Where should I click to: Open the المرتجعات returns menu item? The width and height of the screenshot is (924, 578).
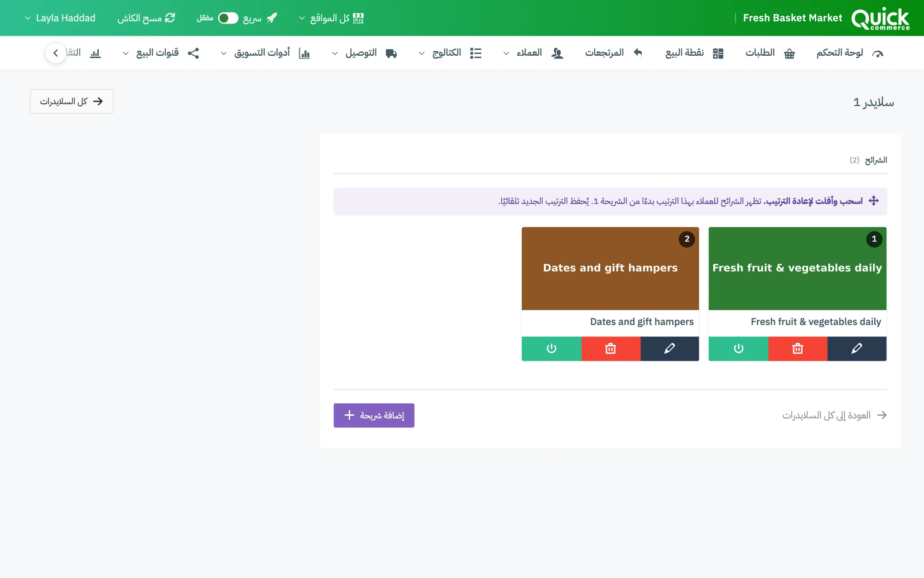tap(613, 53)
